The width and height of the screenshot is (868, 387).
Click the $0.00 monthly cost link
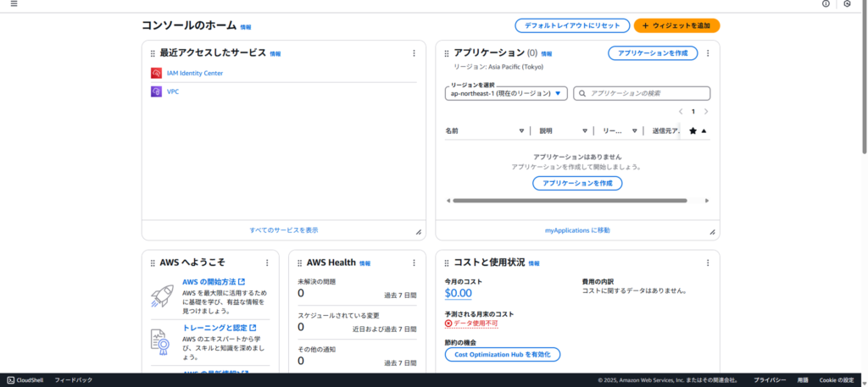click(x=459, y=293)
